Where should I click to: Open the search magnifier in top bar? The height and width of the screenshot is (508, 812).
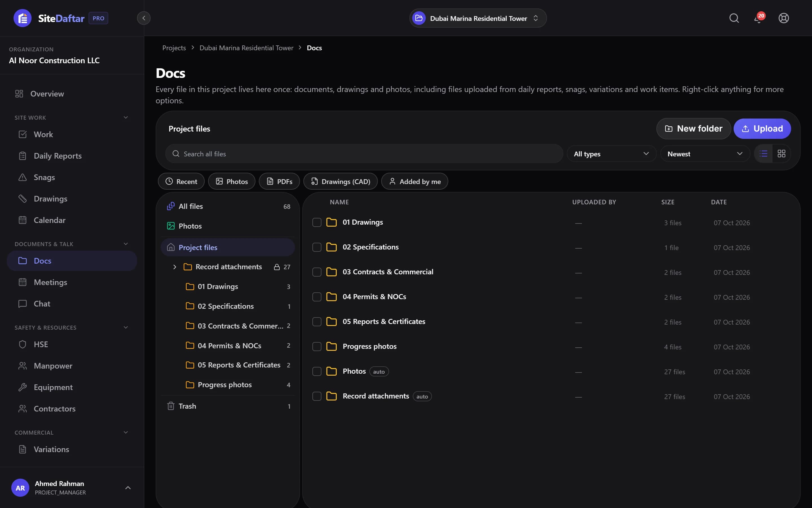pos(734,18)
